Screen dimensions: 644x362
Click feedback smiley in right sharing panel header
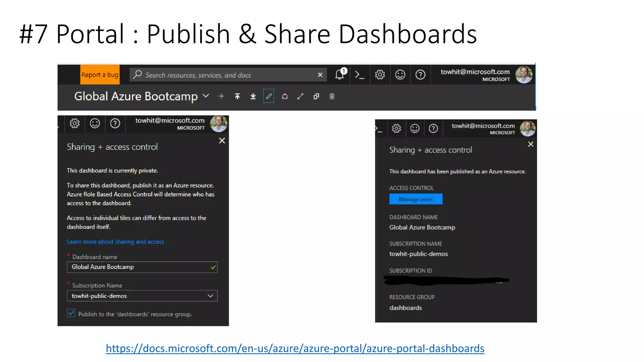(415, 128)
